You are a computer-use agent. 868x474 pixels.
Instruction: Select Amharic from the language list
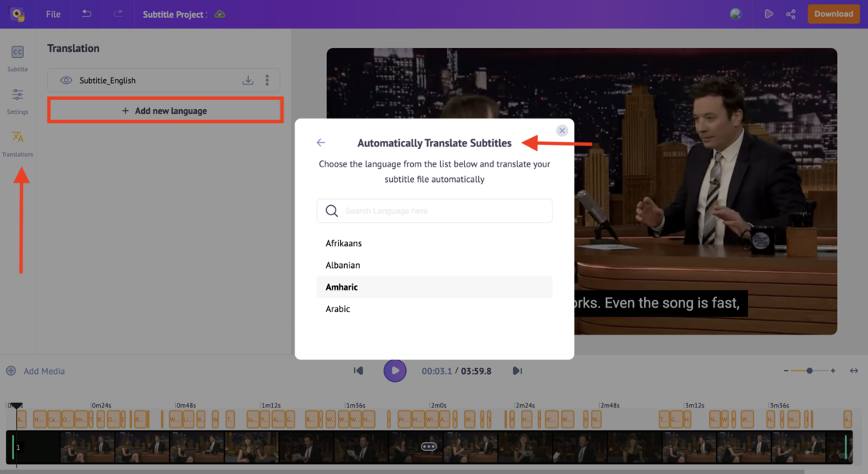click(342, 287)
